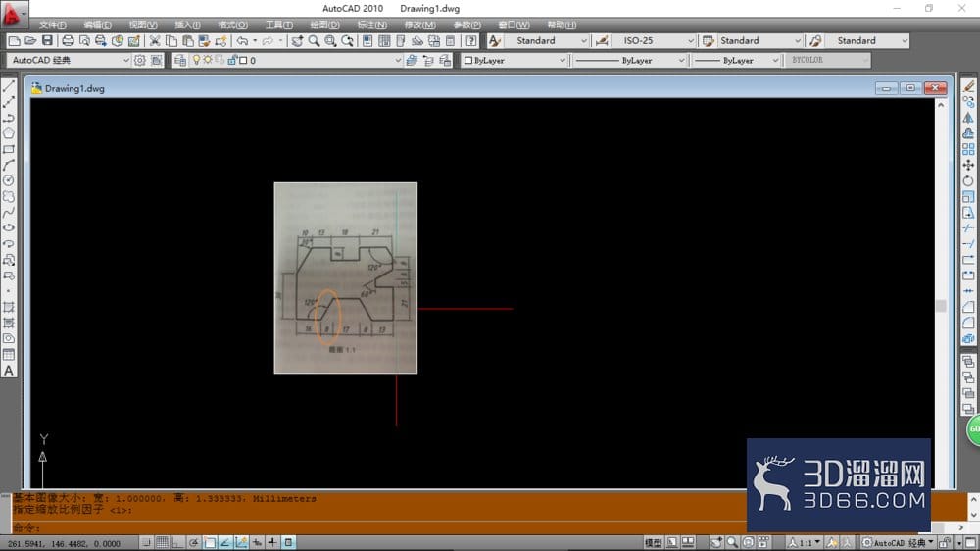This screenshot has height=551, width=980.
Task: Toggle Grid display in status bar
Action: (x=162, y=543)
